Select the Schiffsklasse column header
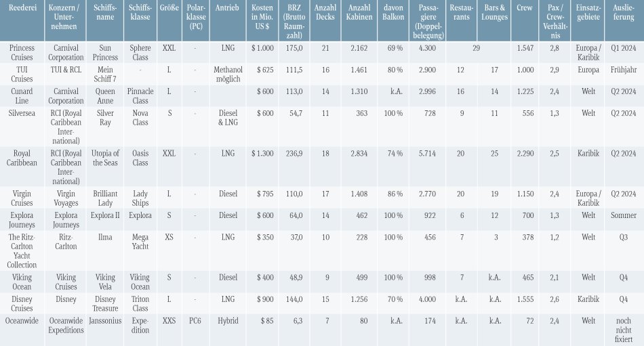 140,12
